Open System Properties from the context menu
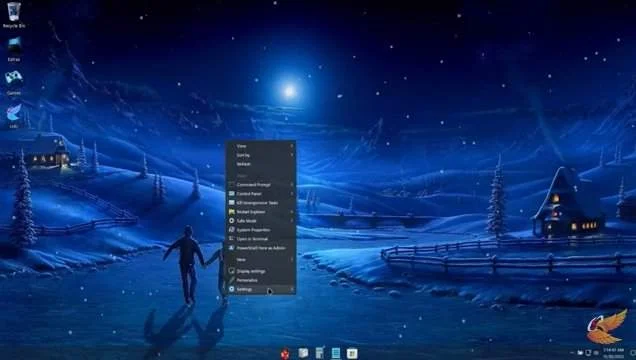 click(x=260, y=230)
